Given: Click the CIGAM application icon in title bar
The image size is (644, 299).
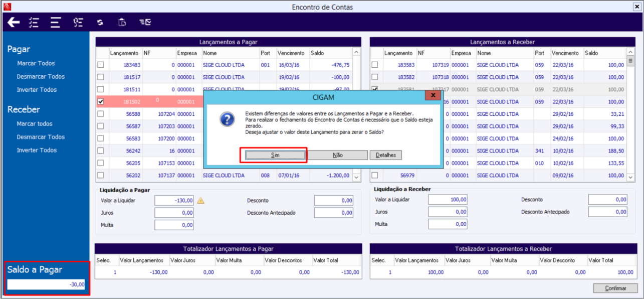Looking at the screenshot, I should pyautogui.click(x=7, y=7).
